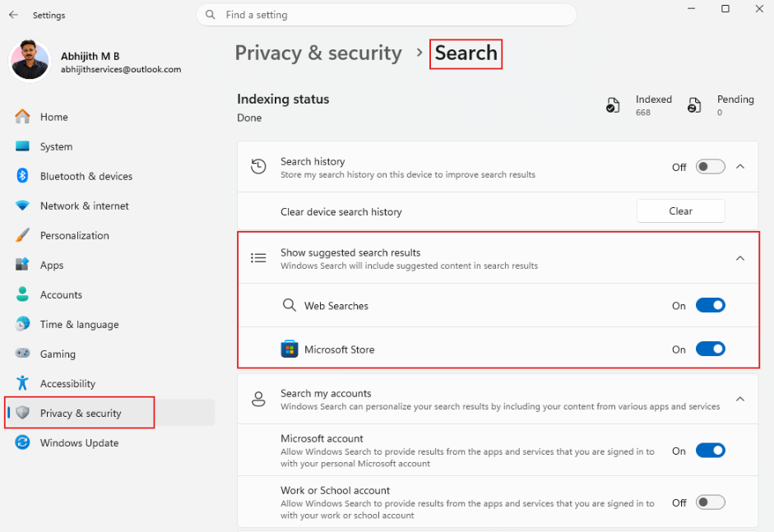Click the Pending document icon

click(x=694, y=105)
